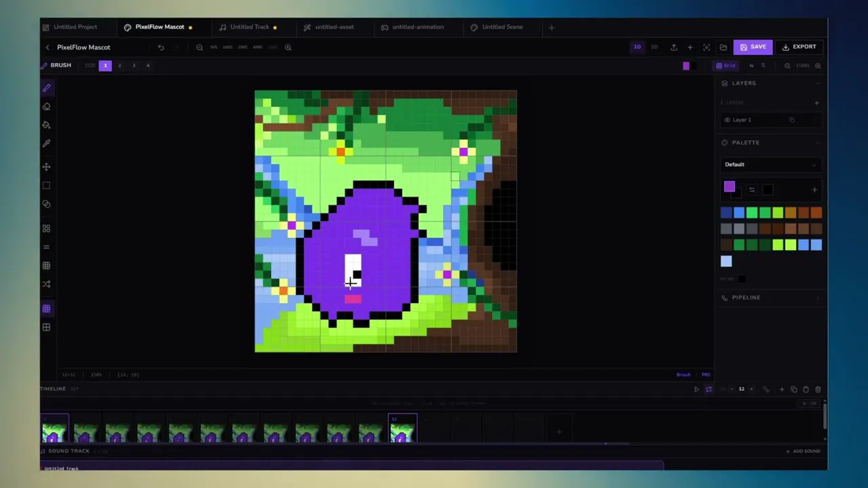Set brush size to 4
Screen dimensions: 868x488
[x=148, y=66]
